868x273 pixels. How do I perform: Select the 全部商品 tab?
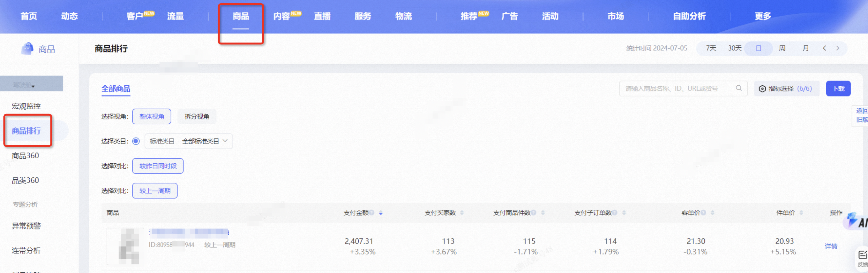pyautogui.click(x=116, y=89)
